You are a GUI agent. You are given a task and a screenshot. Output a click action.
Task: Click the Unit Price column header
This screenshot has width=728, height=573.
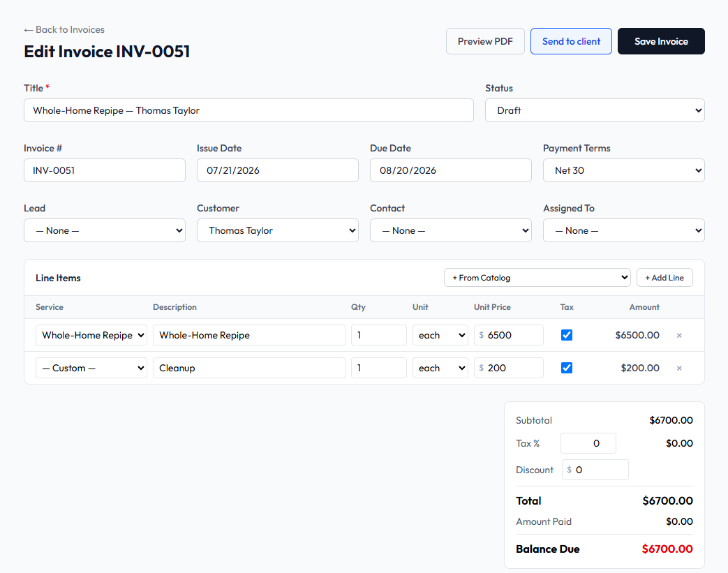coord(492,307)
